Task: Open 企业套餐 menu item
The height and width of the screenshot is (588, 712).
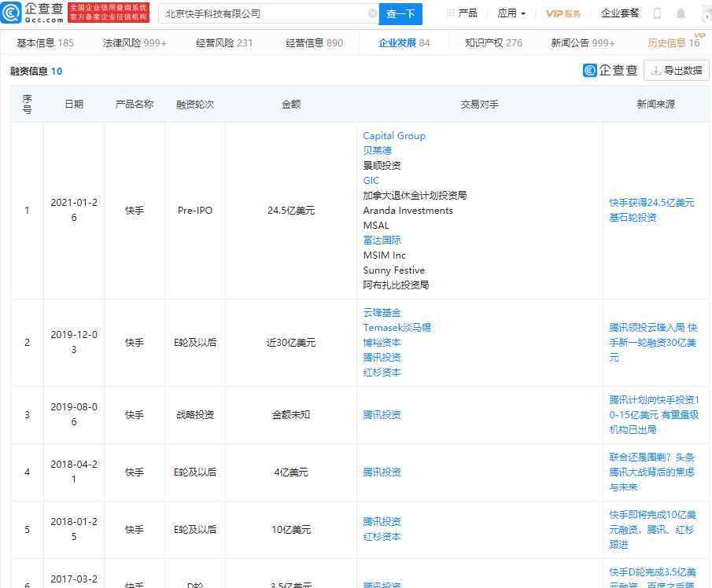Action: click(620, 13)
